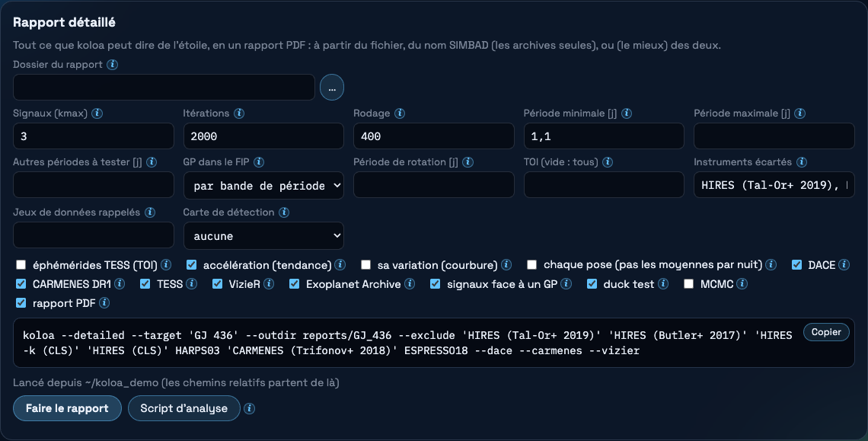Enable the éphémérides TESS (TOI) checkbox

click(x=21, y=265)
